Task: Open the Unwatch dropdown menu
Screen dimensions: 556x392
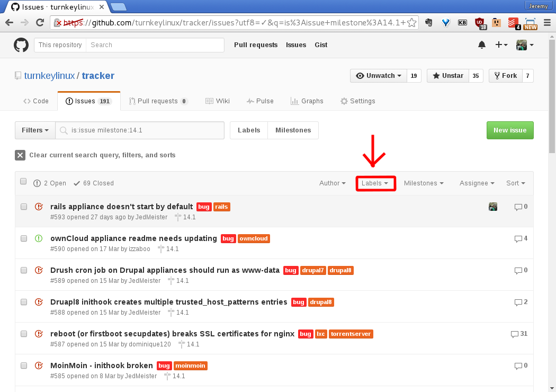Action: (379, 76)
